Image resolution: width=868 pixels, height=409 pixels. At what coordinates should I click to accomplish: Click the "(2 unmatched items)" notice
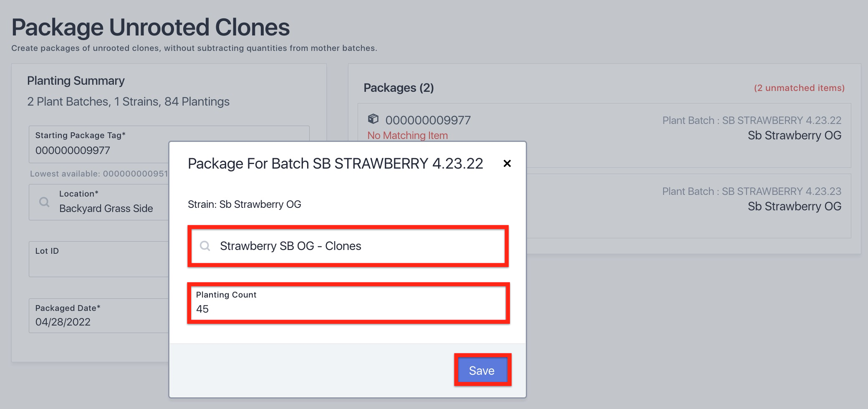pos(799,88)
